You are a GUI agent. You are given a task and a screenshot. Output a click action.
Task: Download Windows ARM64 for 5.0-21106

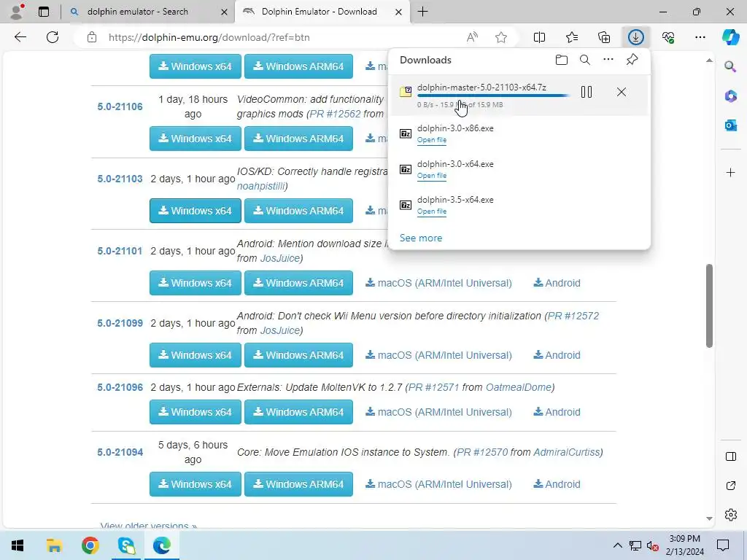tap(298, 139)
